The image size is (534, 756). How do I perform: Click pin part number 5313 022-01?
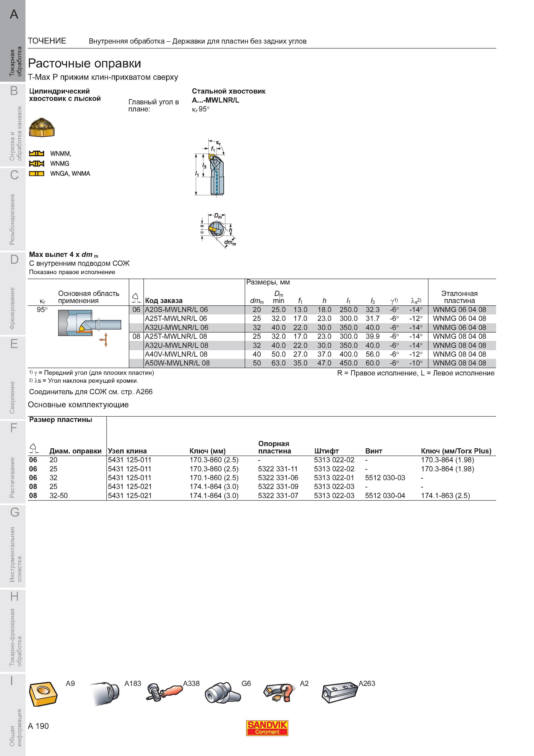(334, 478)
